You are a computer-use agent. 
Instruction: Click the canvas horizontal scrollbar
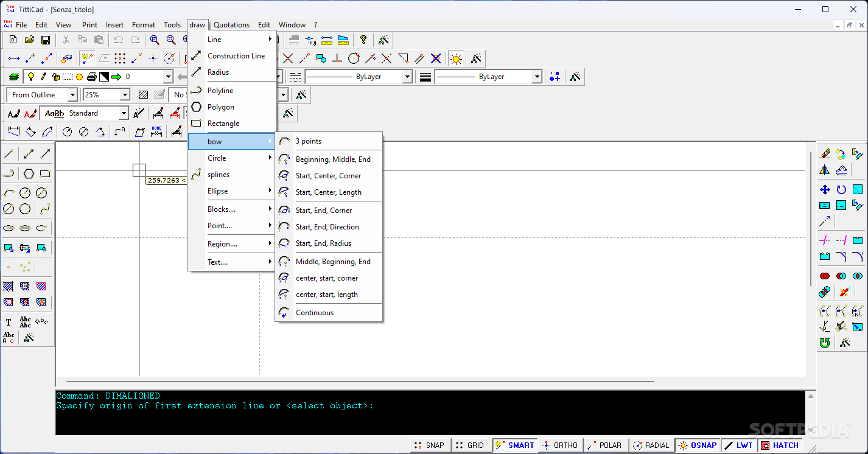[360, 382]
